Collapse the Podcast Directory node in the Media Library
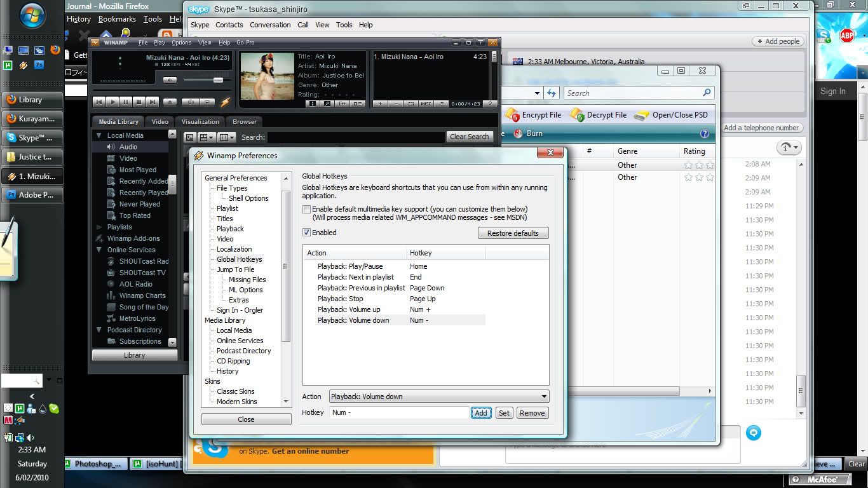The width and height of the screenshot is (868, 488). [x=99, y=330]
